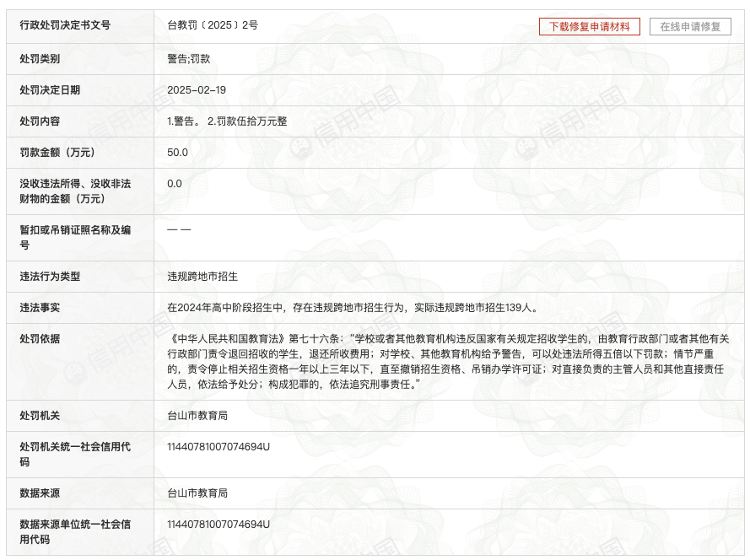Click the 在线申请修复 button

tap(690, 27)
